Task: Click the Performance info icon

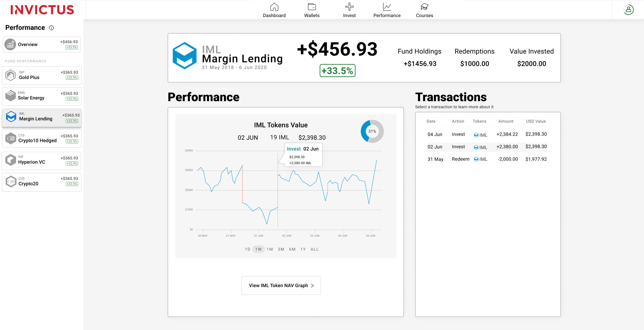Action: click(x=51, y=28)
